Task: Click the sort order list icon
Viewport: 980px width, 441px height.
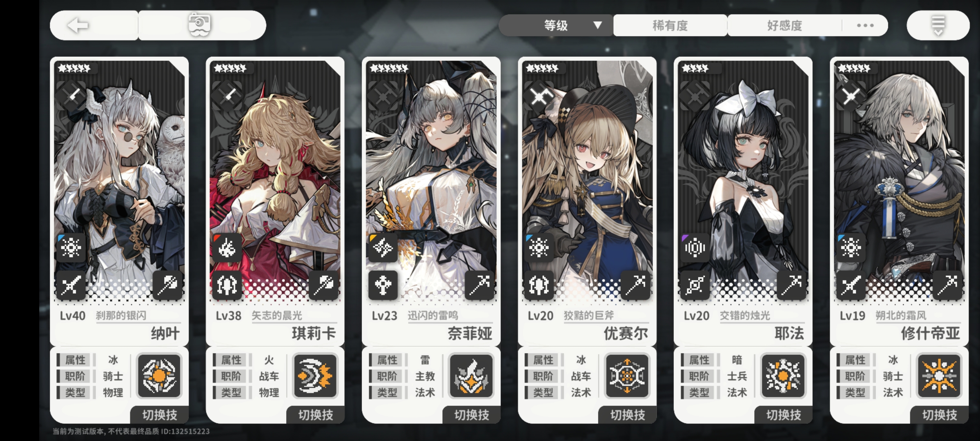Action: pyautogui.click(x=938, y=25)
